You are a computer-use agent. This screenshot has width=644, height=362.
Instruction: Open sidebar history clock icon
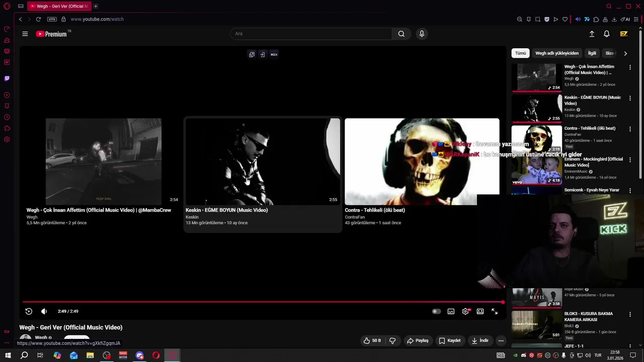click(x=7, y=117)
